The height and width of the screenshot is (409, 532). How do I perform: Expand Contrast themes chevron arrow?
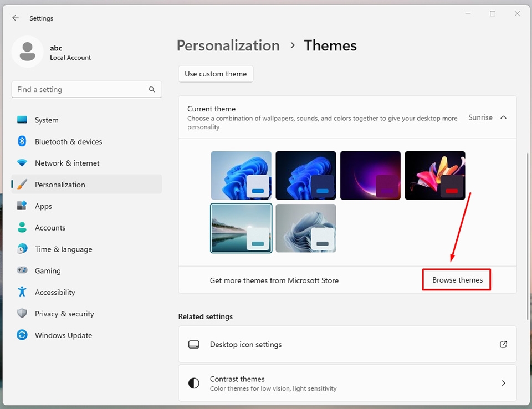pyautogui.click(x=503, y=383)
